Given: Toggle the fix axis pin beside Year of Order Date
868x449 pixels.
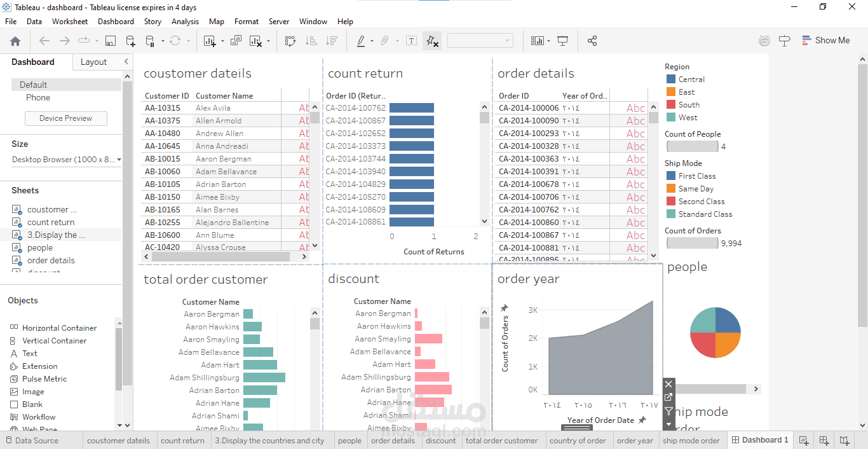Looking at the screenshot, I should pyautogui.click(x=642, y=420).
